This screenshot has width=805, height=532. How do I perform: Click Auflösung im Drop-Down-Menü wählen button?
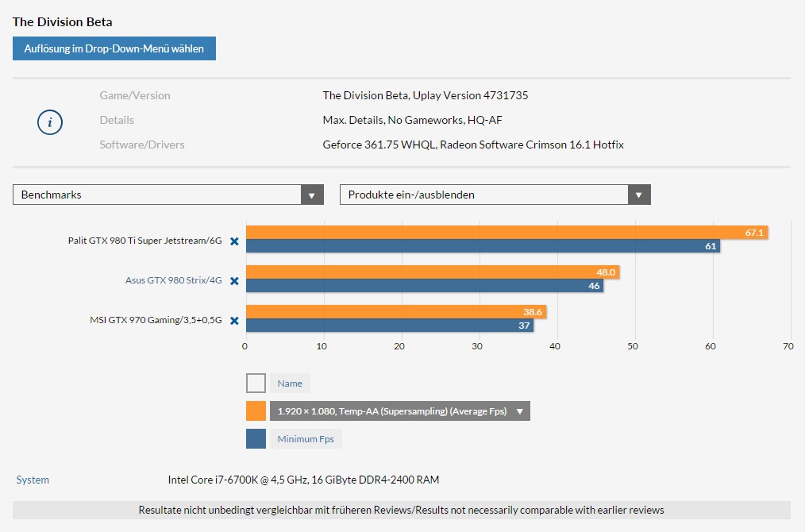114,48
